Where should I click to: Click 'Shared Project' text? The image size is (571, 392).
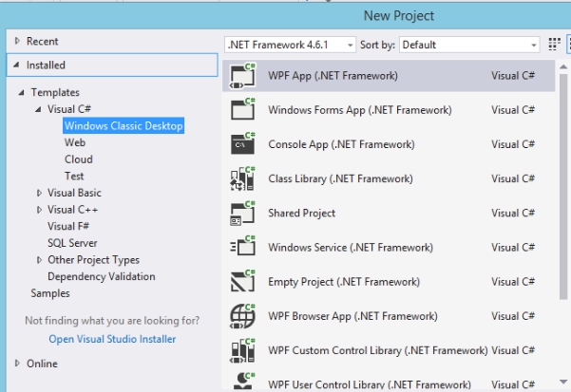tap(301, 213)
